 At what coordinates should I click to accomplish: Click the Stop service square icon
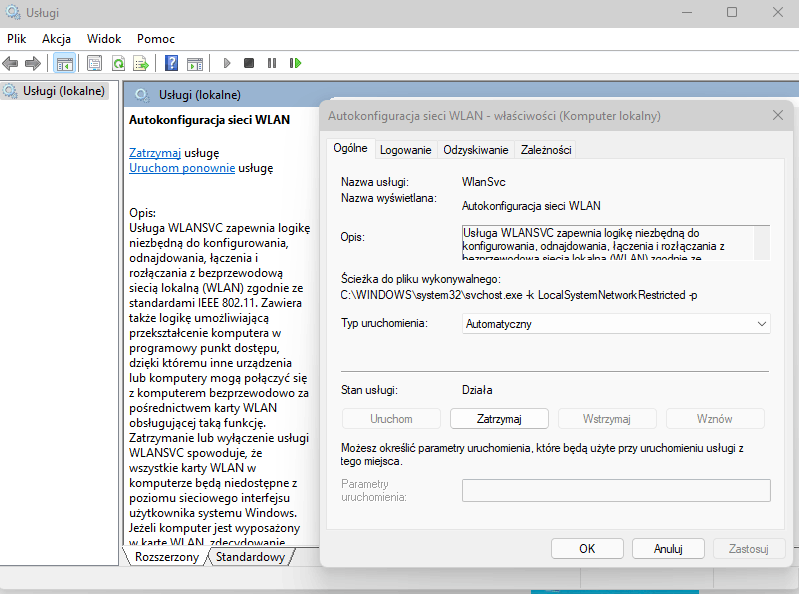coord(249,63)
